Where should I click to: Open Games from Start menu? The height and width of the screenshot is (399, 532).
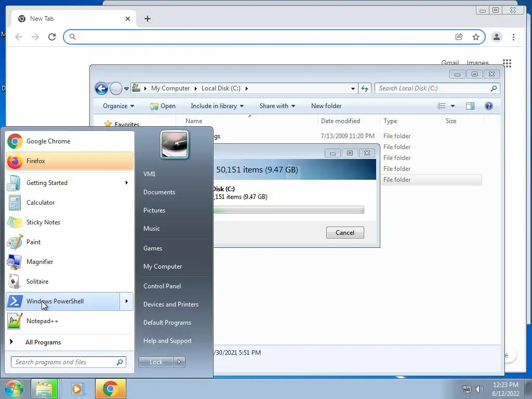click(x=153, y=248)
